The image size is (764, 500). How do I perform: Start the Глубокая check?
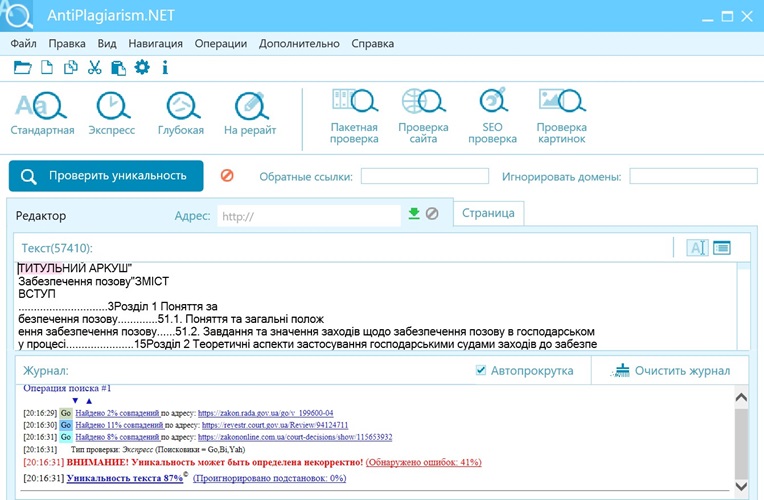181,113
